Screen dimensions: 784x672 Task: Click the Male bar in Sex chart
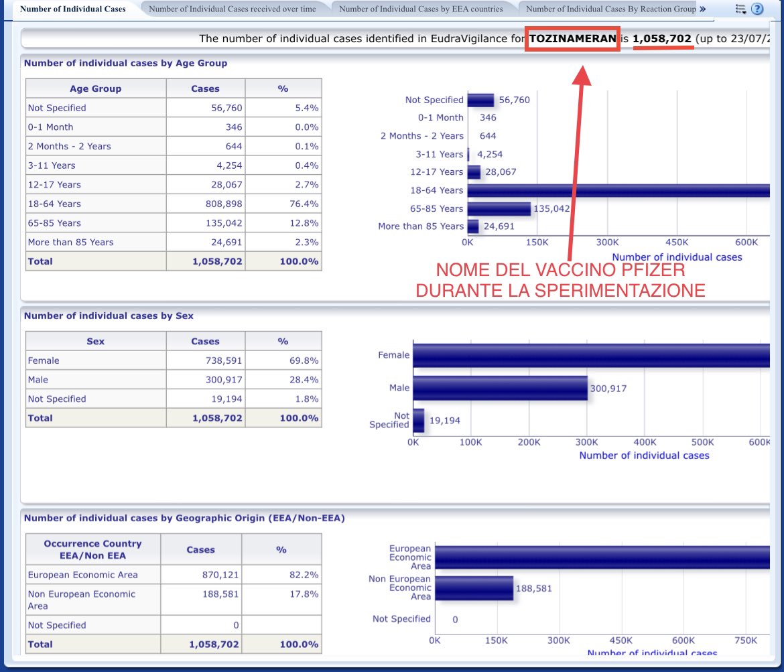click(500, 388)
